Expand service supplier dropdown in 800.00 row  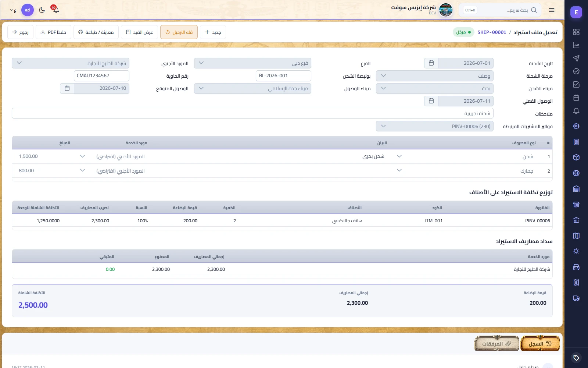(82, 170)
